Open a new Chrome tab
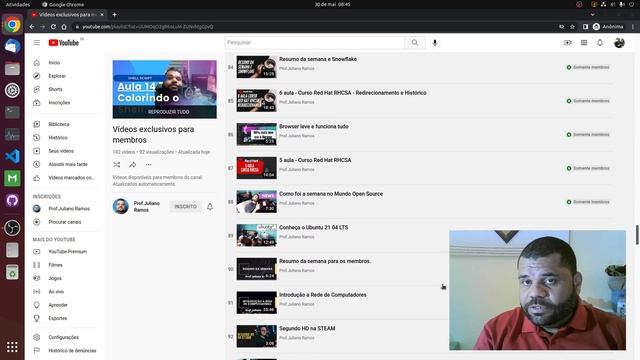This screenshot has width=640, height=360. 115,15
